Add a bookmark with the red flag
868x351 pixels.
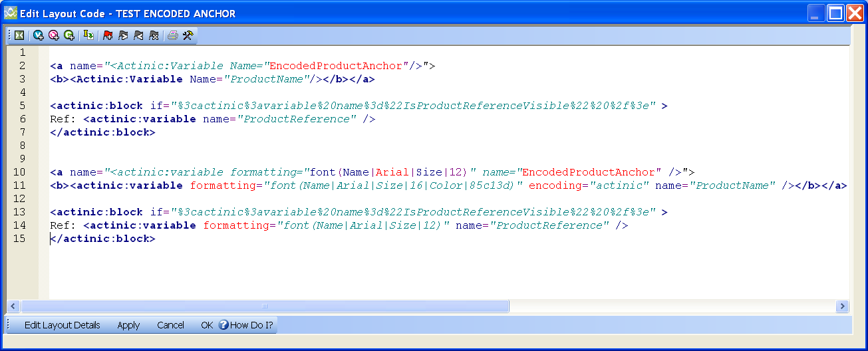coord(108,36)
